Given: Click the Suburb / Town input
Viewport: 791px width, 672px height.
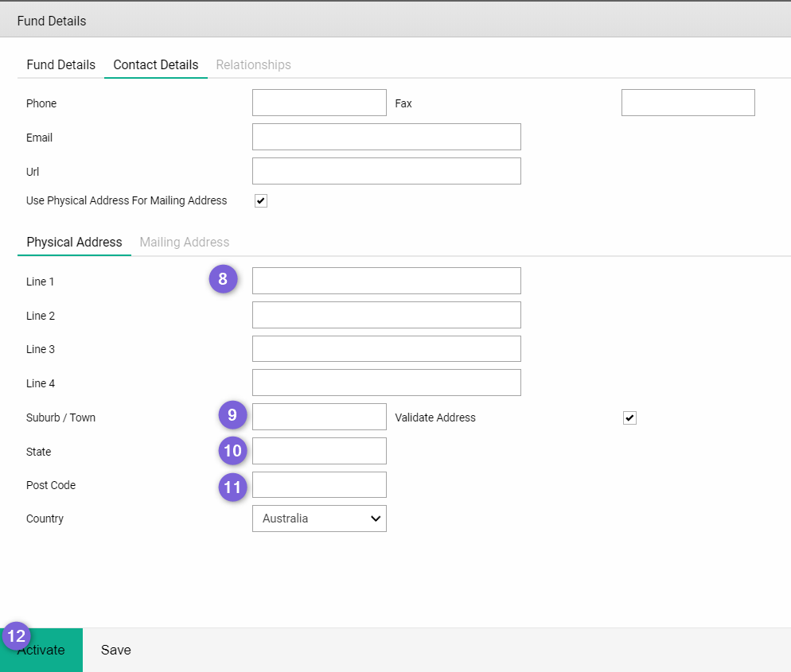Looking at the screenshot, I should pos(319,417).
